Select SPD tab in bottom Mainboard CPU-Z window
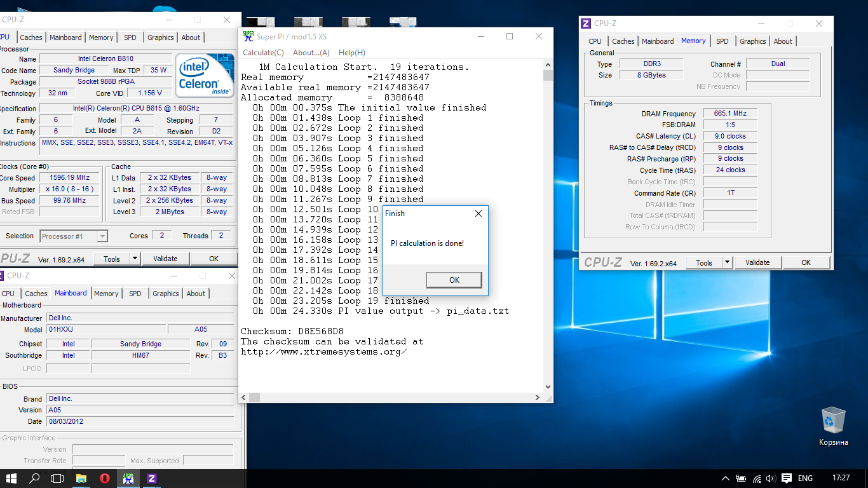 135,294
